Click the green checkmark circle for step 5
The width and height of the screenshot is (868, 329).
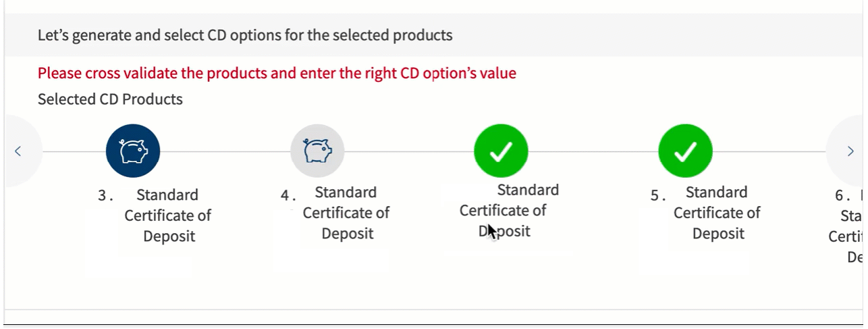pyautogui.click(x=686, y=151)
